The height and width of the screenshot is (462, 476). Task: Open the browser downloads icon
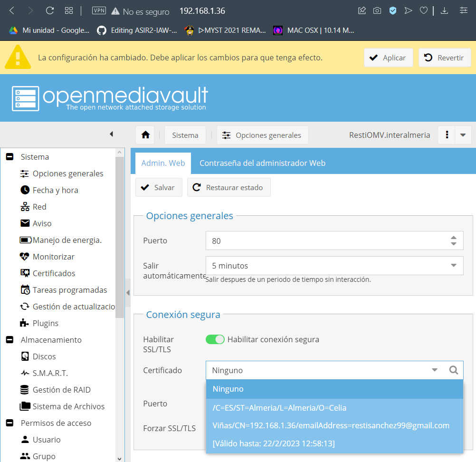pyautogui.click(x=445, y=11)
